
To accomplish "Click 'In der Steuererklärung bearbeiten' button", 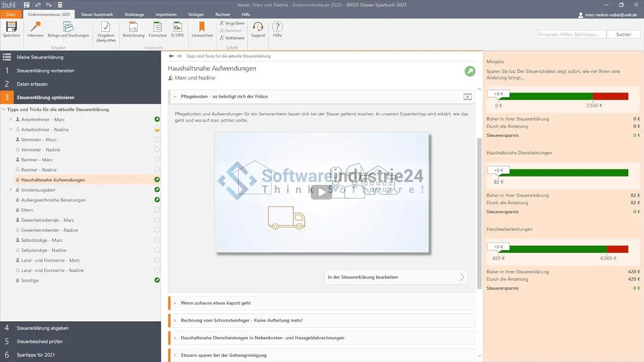I will tap(395, 277).
